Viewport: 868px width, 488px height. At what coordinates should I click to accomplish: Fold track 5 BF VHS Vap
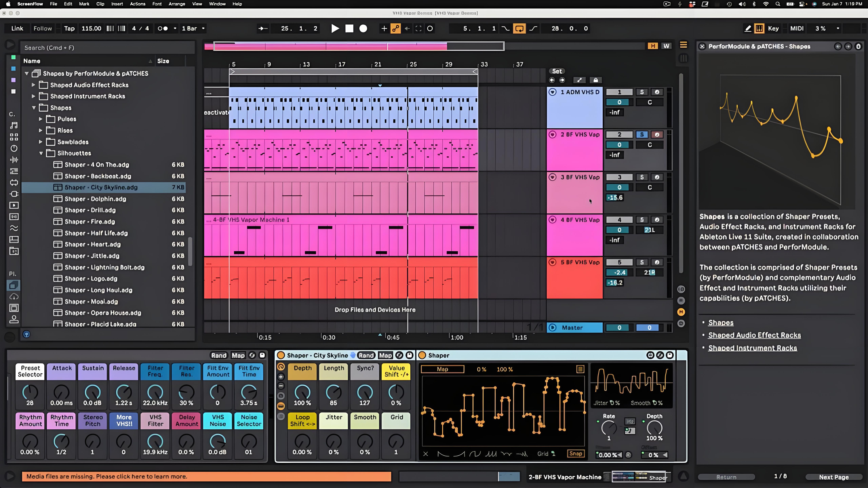click(x=553, y=262)
